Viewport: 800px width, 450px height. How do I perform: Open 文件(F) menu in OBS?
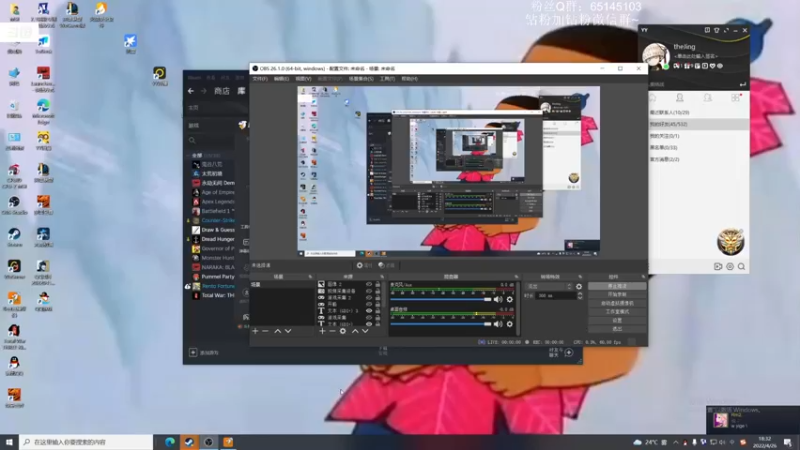click(260, 79)
